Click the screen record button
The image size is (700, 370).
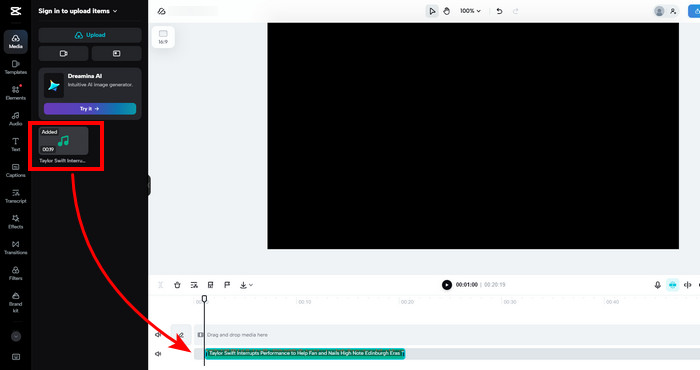[117, 54]
